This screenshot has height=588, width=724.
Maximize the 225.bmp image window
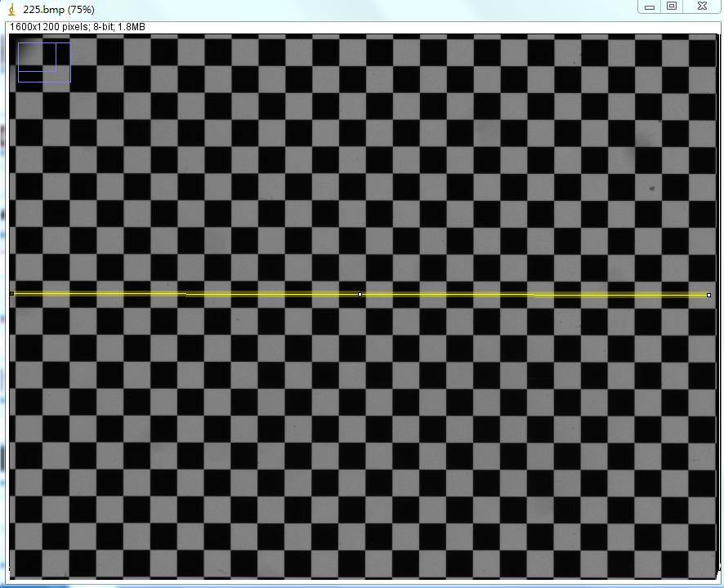[672, 7]
